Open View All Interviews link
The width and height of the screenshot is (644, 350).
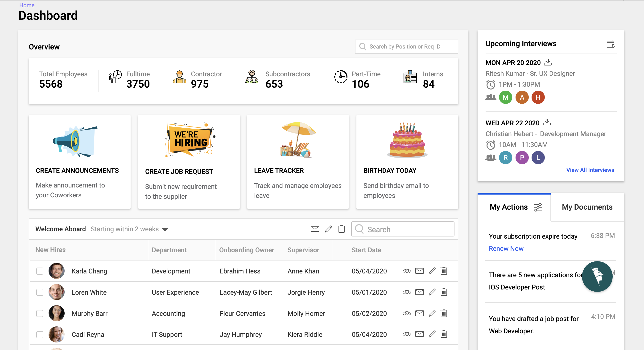point(590,170)
